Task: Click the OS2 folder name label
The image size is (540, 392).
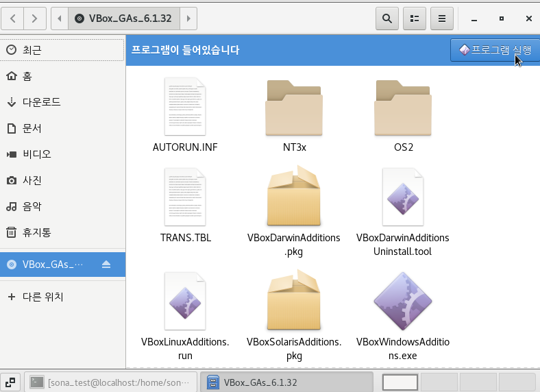Action: (403, 147)
